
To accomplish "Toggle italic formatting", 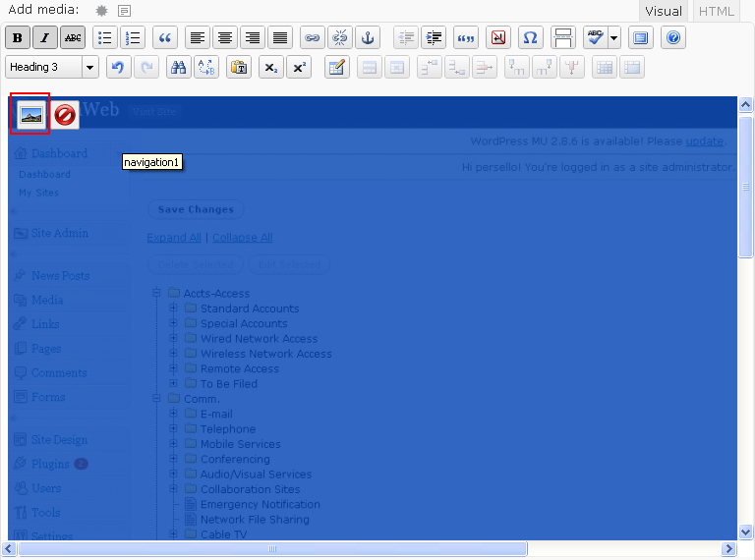I will (45, 38).
